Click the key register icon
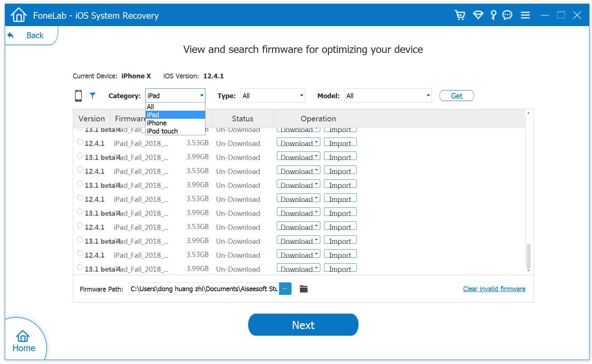This screenshot has height=364, width=592. (493, 15)
